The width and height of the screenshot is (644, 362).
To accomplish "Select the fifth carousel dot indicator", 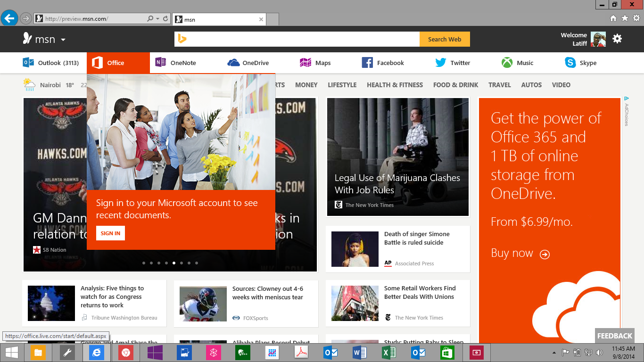I will [174, 263].
